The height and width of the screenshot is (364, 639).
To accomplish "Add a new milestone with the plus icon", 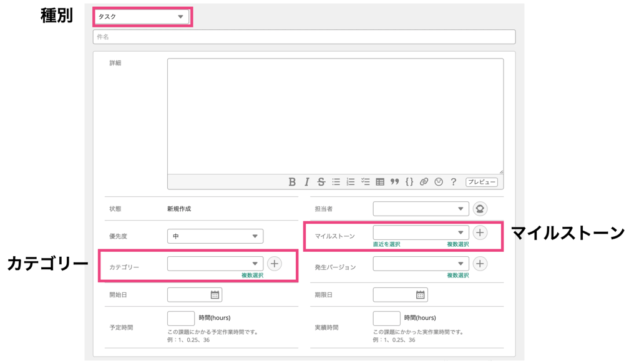I will pyautogui.click(x=480, y=232).
